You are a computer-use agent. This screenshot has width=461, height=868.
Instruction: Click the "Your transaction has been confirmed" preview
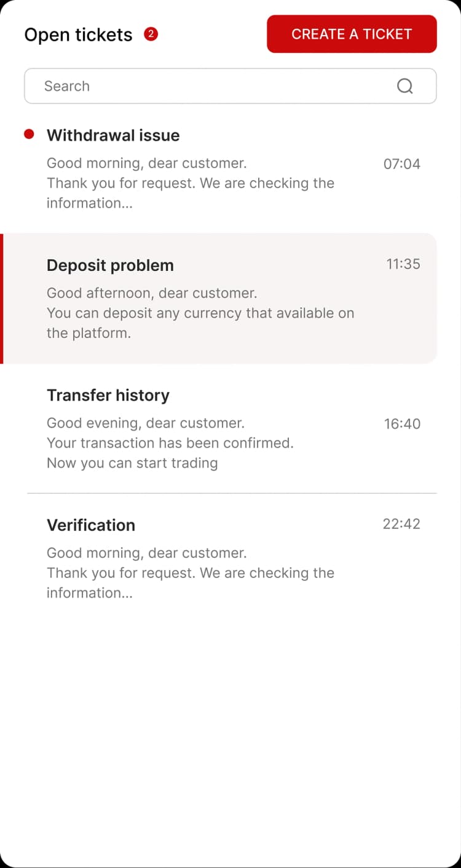(x=170, y=443)
